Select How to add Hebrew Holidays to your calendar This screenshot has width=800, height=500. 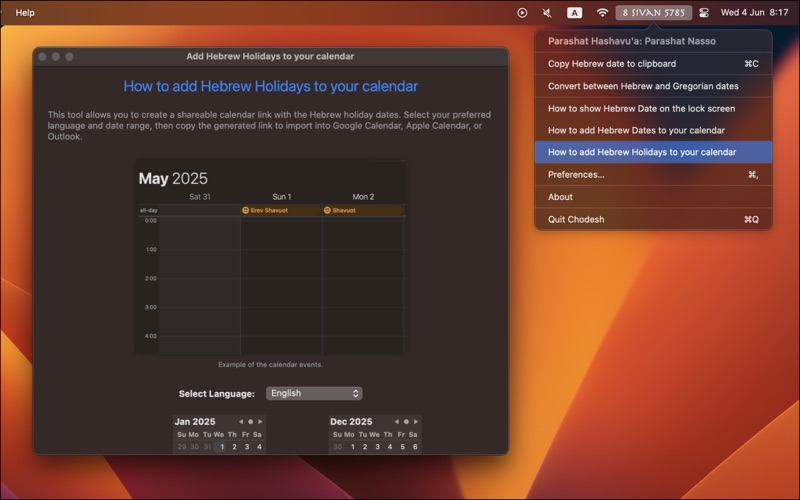[653, 152]
